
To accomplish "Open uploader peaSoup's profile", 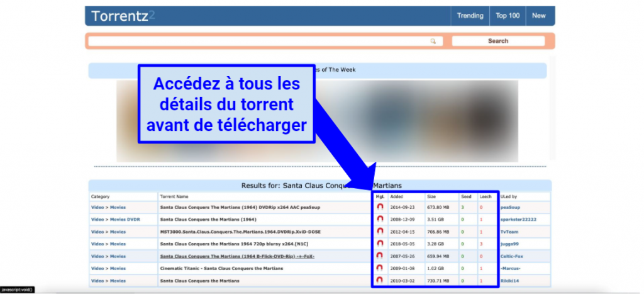I will pos(510,208).
